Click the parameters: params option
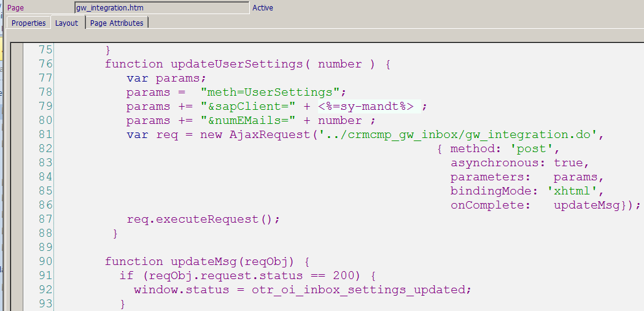This screenshot has width=644, height=311. tap(527, 177)
